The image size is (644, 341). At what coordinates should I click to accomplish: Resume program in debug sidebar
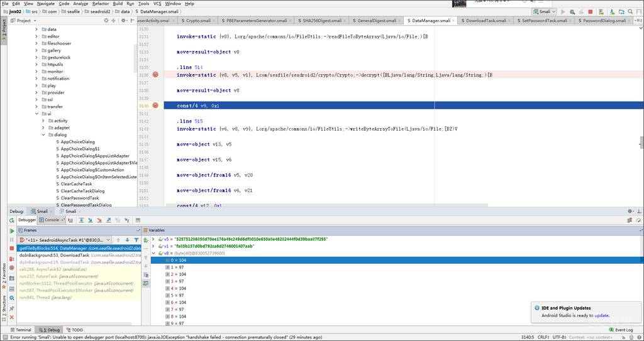pyautogui.click(x=11, y=231)
